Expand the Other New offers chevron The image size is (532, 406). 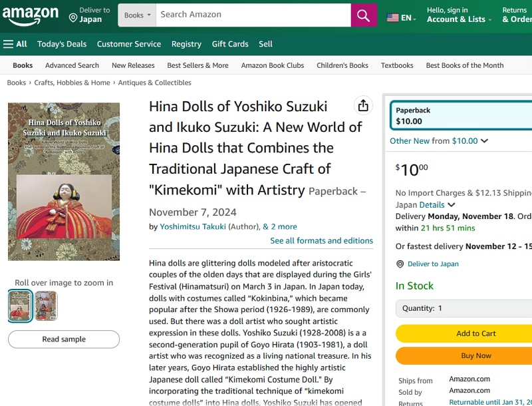(x=484, y=141)
